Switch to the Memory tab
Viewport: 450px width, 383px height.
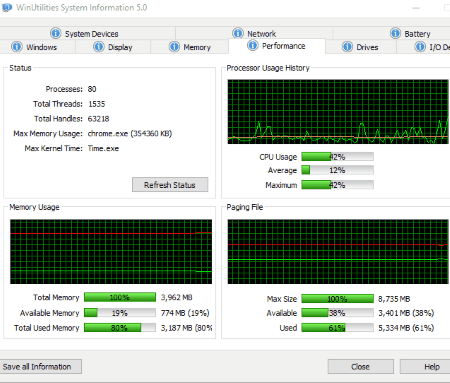tap(189, 47)
